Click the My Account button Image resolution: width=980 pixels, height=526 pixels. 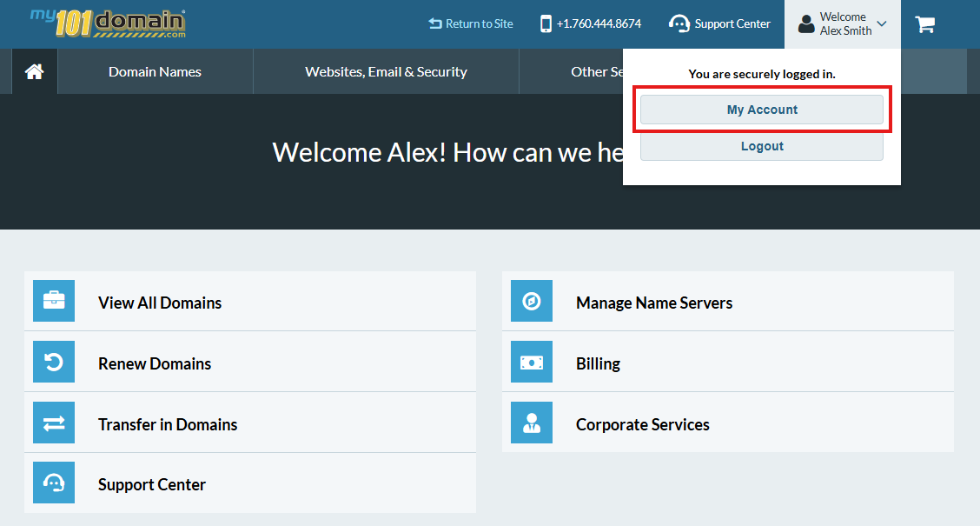[761, 110]
